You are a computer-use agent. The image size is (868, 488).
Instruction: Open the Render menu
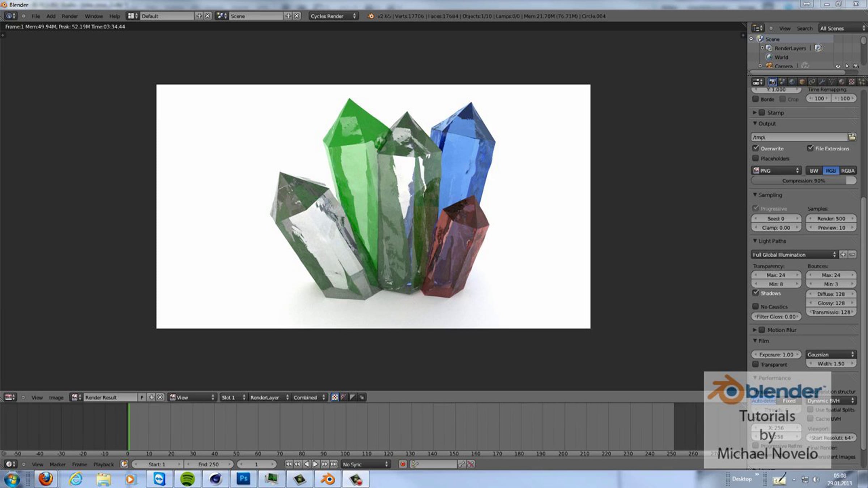pos(70,16)
